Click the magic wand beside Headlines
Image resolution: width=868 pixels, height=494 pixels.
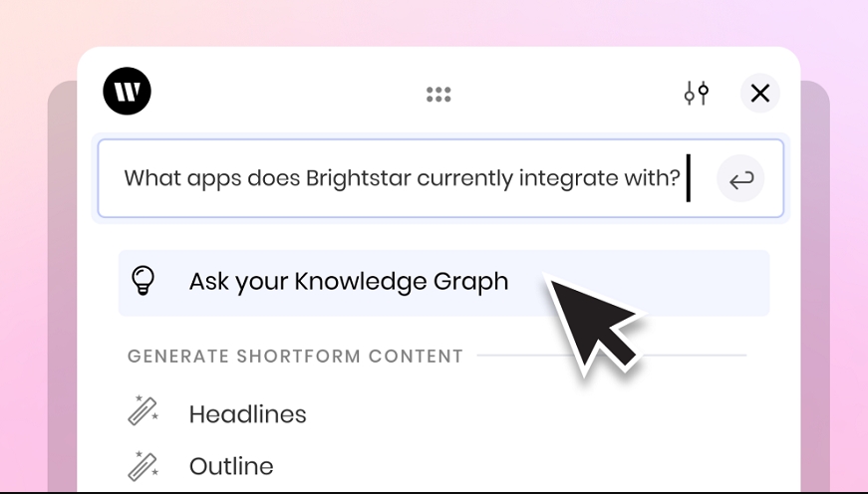(x=143, y=410)
